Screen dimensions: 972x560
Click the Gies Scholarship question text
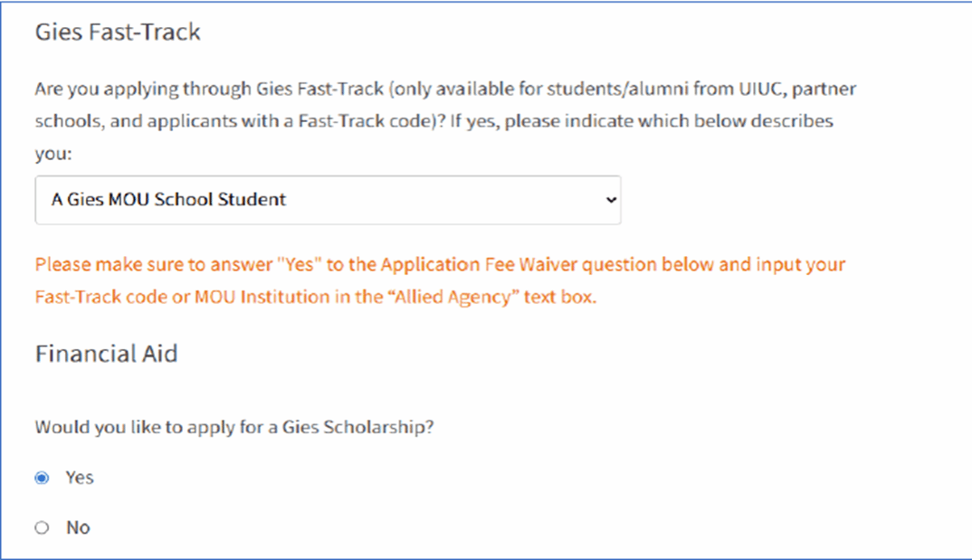point(234,427)
